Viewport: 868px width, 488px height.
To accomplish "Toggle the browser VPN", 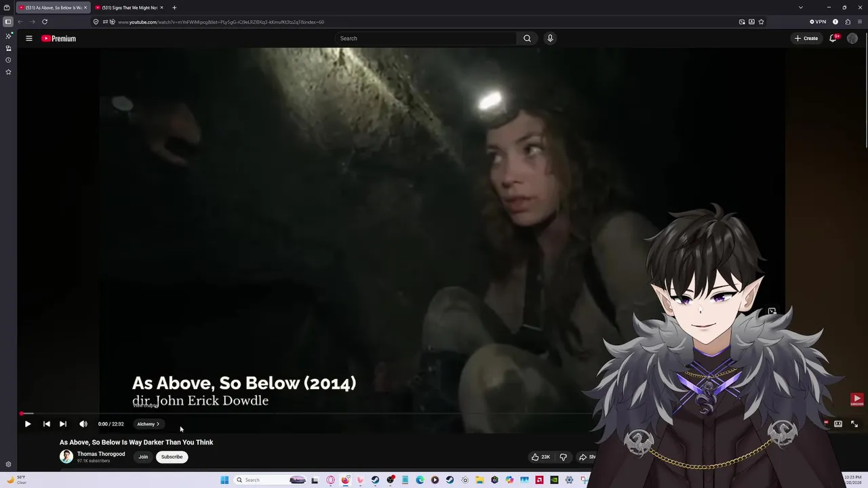I will pyautogui.click(x=818, y=22).
